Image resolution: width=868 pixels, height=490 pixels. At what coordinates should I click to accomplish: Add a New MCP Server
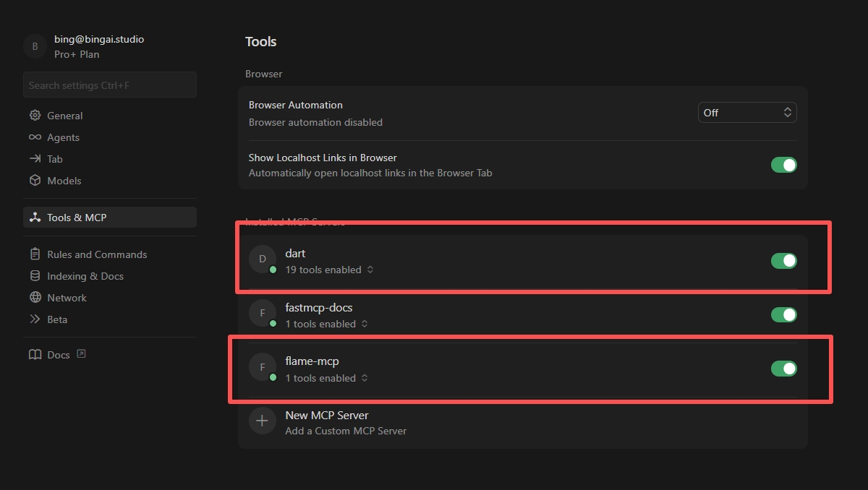pyautogui.click(x=326, y=415)
